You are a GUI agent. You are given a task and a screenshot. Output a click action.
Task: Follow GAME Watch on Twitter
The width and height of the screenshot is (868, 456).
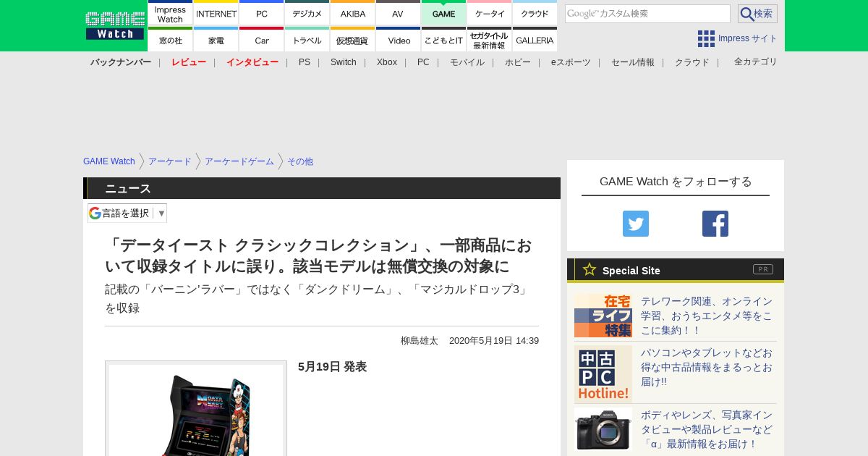[x=636, y=224]
